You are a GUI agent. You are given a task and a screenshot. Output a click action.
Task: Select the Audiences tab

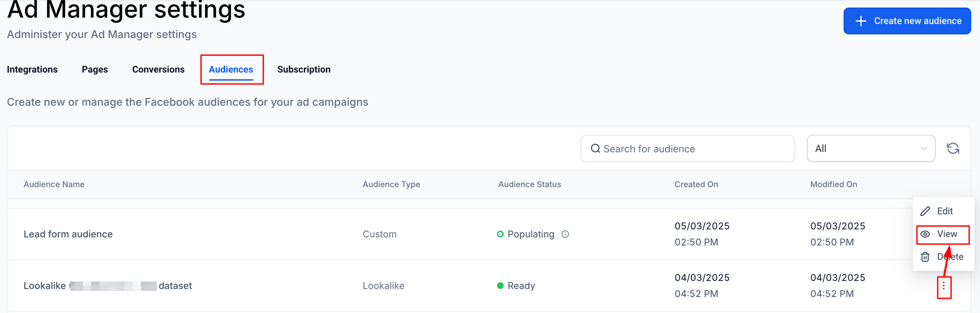231,69
